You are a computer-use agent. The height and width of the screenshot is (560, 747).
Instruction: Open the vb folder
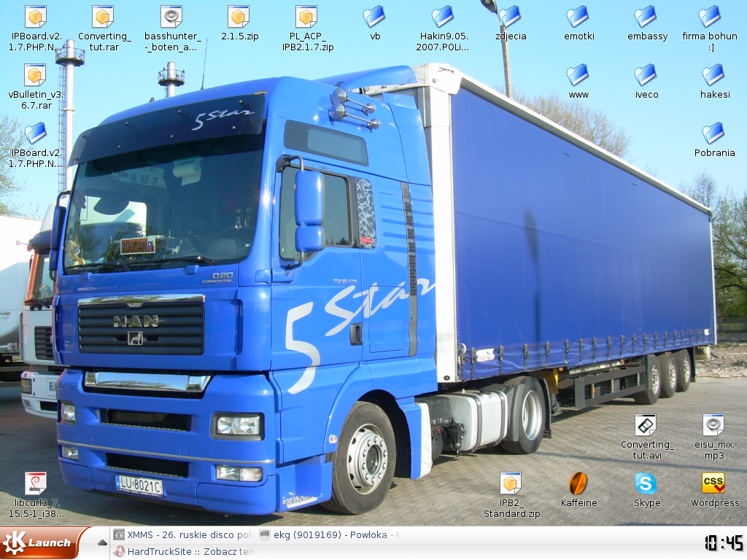374,17
